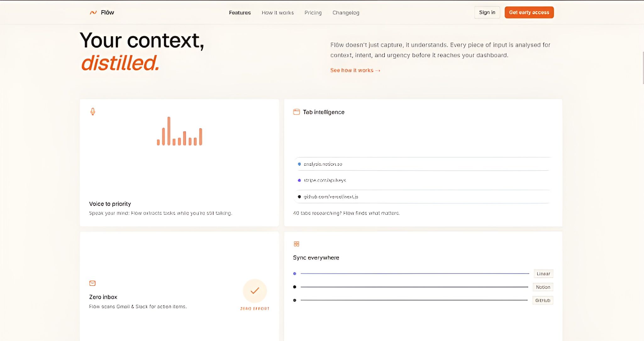Viewport: 644px width, 341px height.
Task: Click the orange checkmark circle
Action: (x=255, y=291)
